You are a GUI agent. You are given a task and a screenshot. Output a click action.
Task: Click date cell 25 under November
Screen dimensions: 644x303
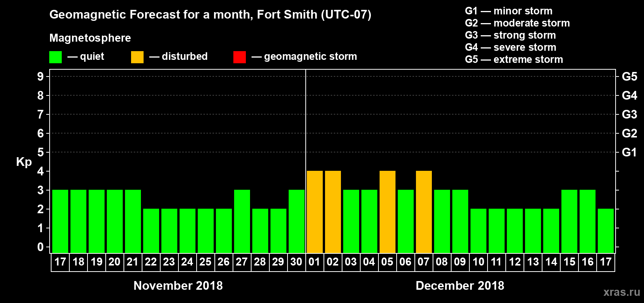pos(206,262)
